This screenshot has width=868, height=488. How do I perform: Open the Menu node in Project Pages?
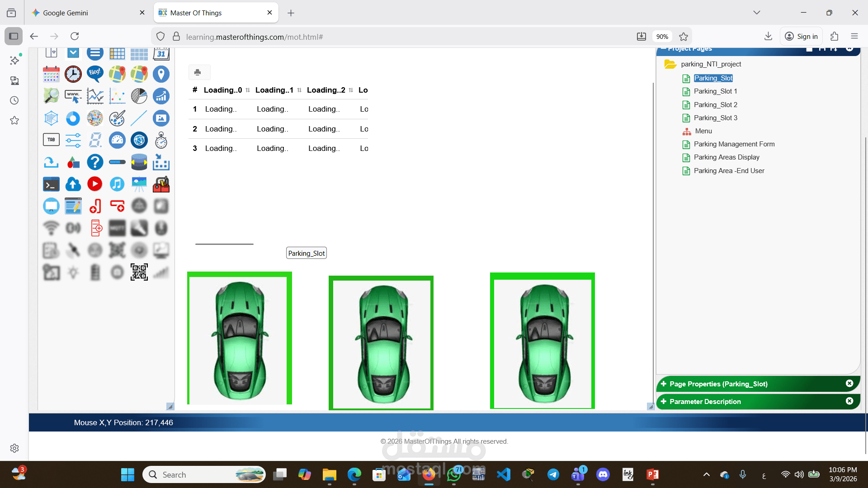point(703,131)
